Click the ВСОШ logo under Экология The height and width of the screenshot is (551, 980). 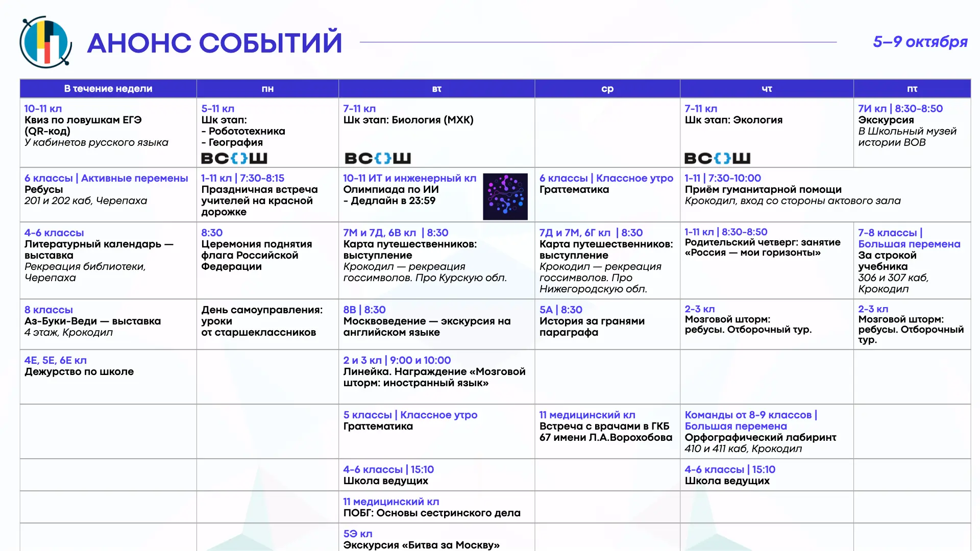point(717,158)
